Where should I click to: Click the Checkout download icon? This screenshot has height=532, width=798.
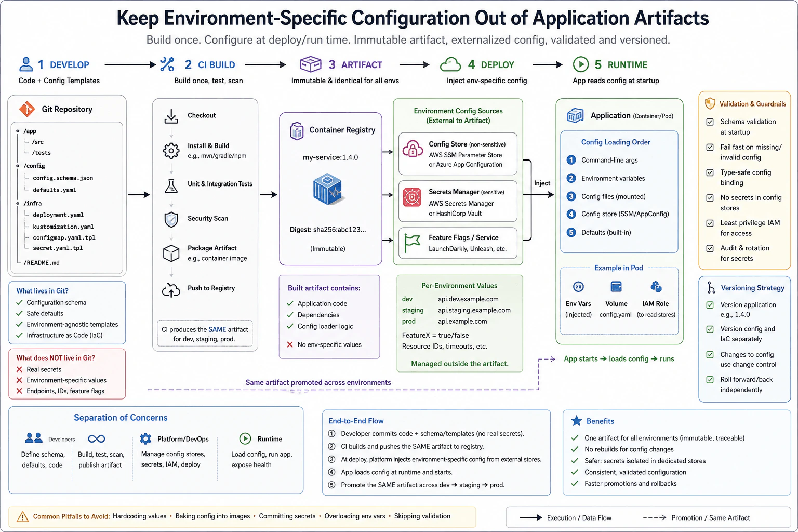pyautogui.click(x=171, y=116)
